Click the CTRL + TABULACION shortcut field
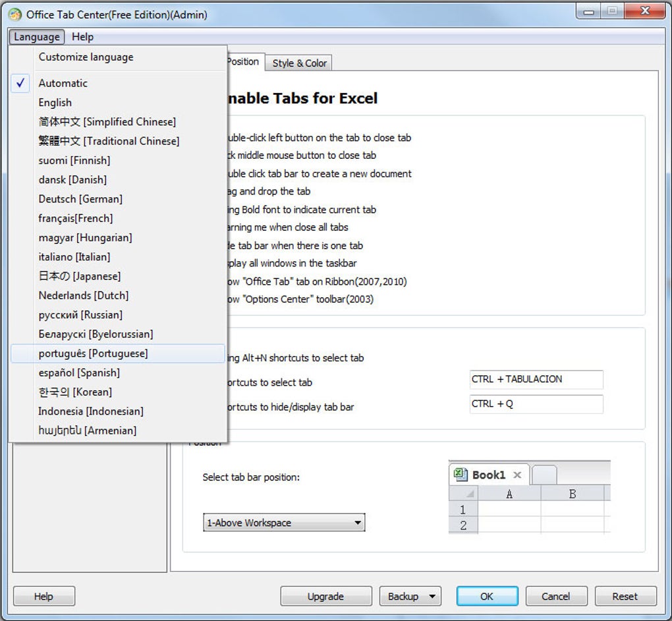This screenshot has height=621, width=672. point(536,380)
